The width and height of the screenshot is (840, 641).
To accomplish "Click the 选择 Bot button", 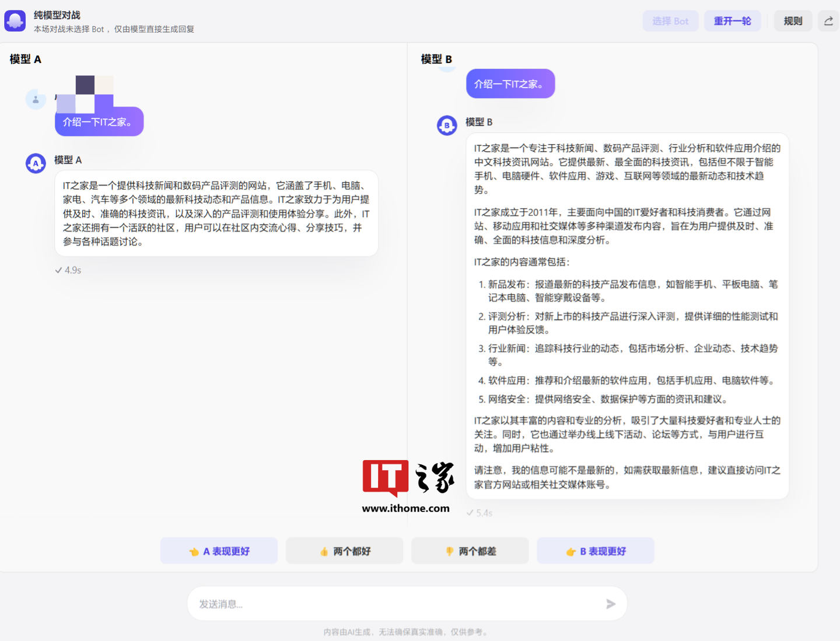I will point(671,21).
